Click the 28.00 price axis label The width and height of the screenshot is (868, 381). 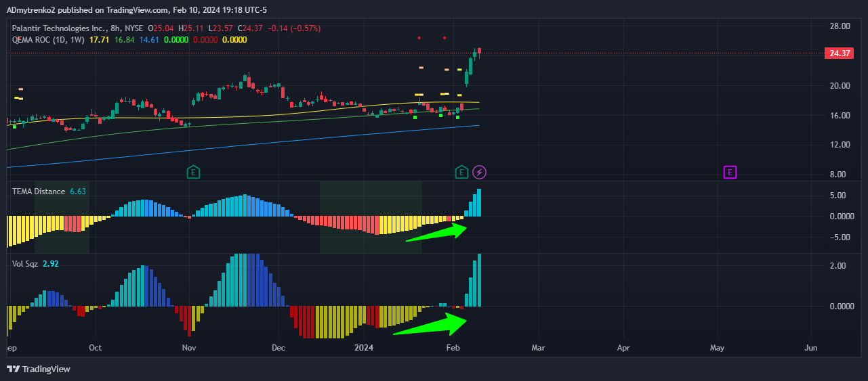coord(840,26)
